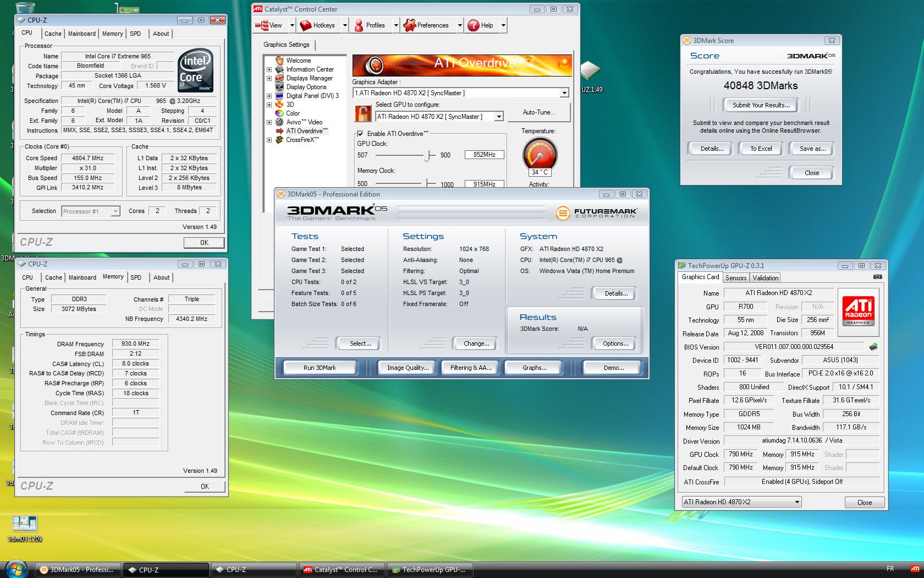Open the Select GPU to configure dropdown
Screen dimensions: 924x578
coord(498,117)
